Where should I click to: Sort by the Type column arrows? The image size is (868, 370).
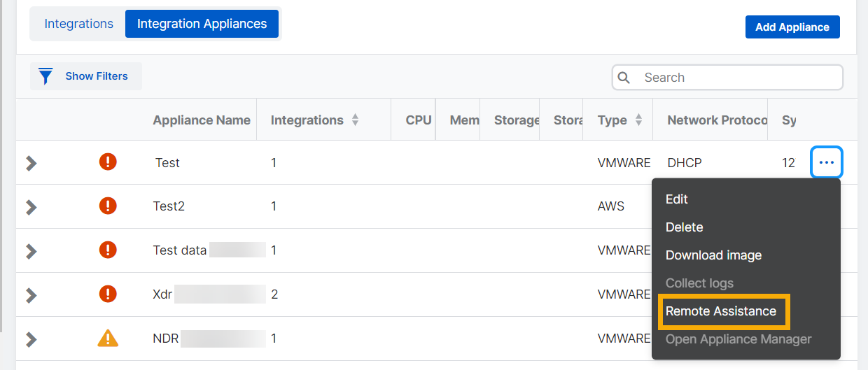(638, 120)
